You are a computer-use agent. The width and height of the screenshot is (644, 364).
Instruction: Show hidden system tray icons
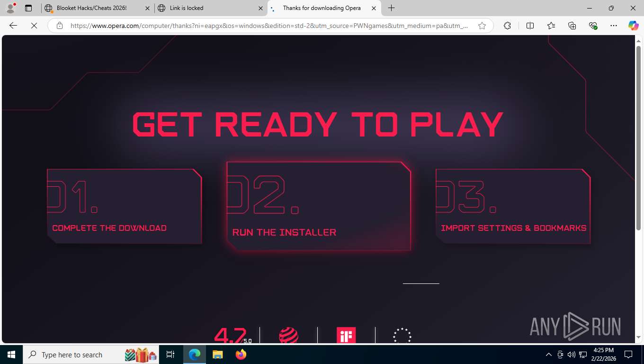[549, 355]
